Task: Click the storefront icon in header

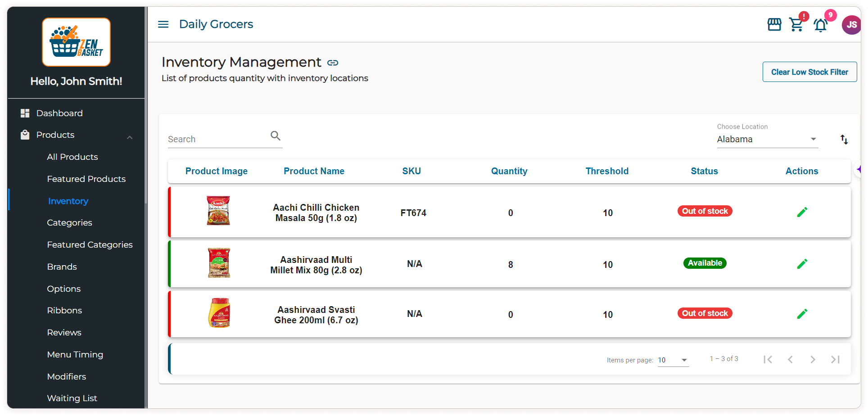Action: (774, 24)
